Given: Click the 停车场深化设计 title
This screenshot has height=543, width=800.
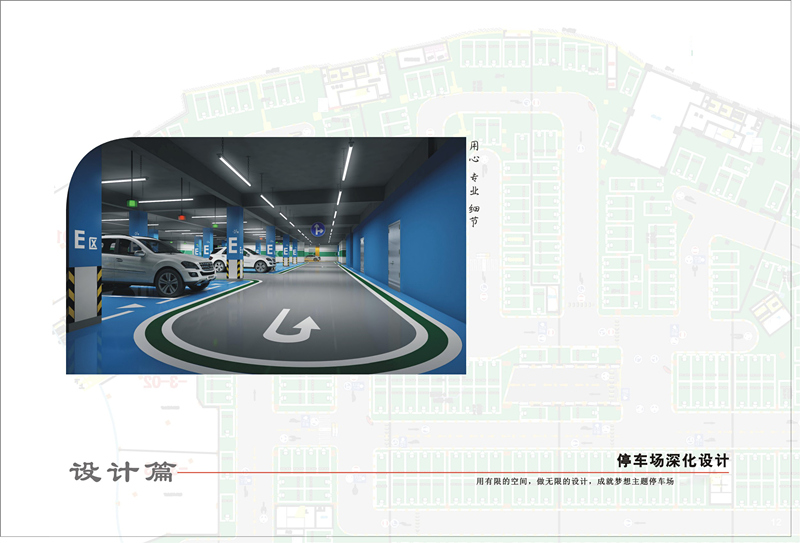Looking at the screenshot, I should coord(673,461).
